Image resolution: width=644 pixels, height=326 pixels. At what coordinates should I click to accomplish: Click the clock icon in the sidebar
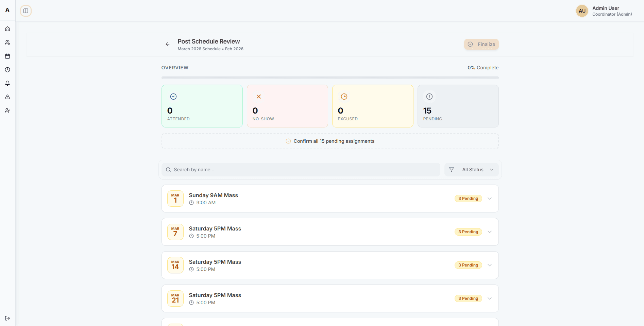(x=7, y=70)
